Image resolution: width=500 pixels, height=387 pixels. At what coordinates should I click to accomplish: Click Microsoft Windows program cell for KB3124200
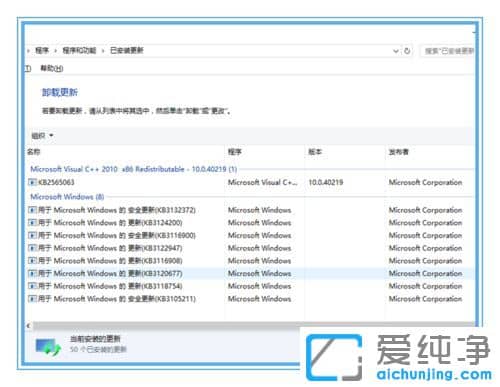coord(259,223)
